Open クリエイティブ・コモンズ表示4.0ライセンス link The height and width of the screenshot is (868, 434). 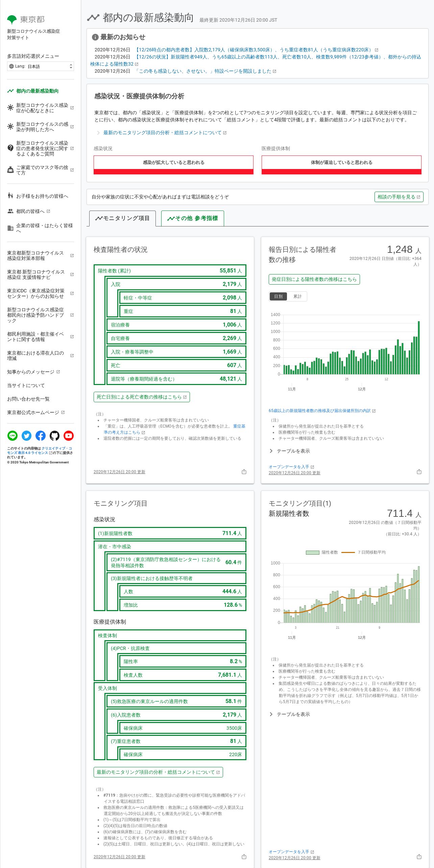(40, 451)
